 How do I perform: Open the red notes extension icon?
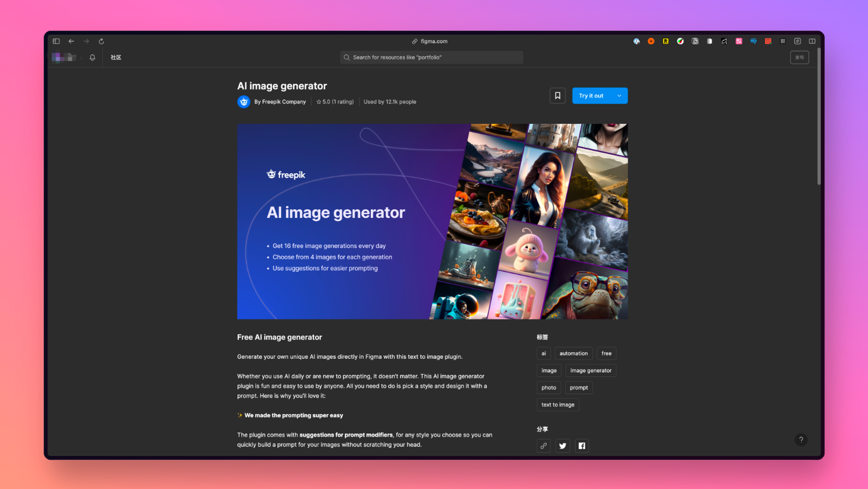(x=768, y=41)
